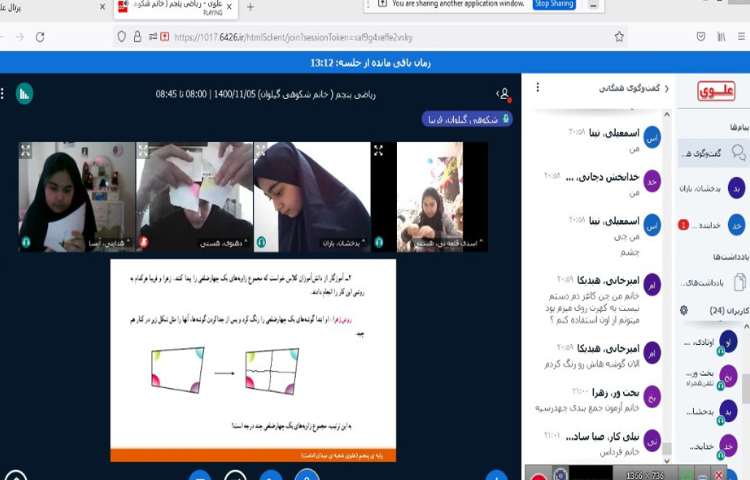Click the session title ریاضی پنجم text
The width and height of the screenshot is (750, 480).
click(265, 94)
